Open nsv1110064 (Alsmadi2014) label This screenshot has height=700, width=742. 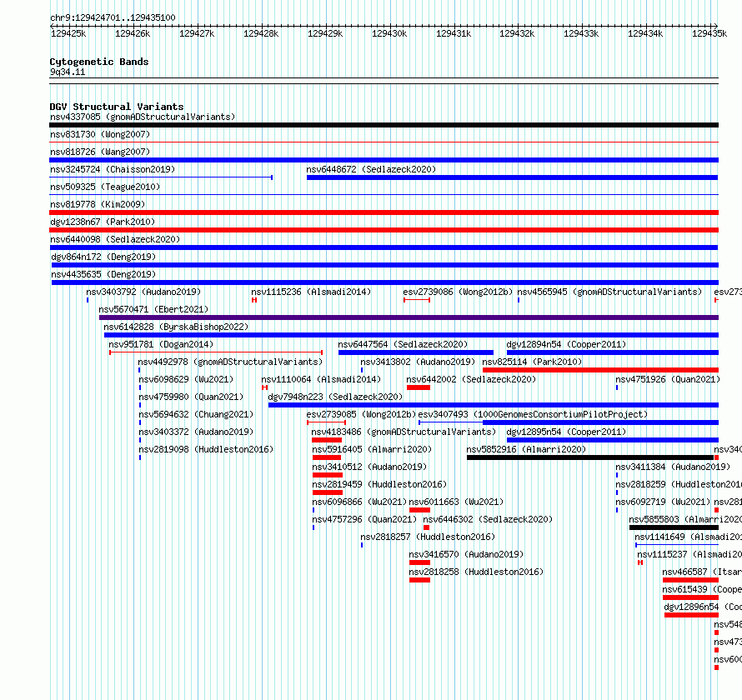pyautogui.click(x=321, y=379)
